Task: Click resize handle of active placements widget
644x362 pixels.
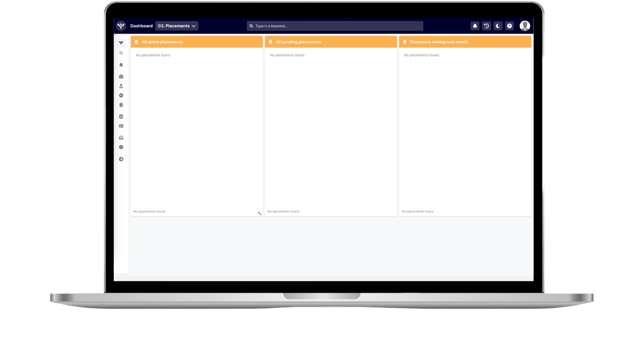Action: 260,214
